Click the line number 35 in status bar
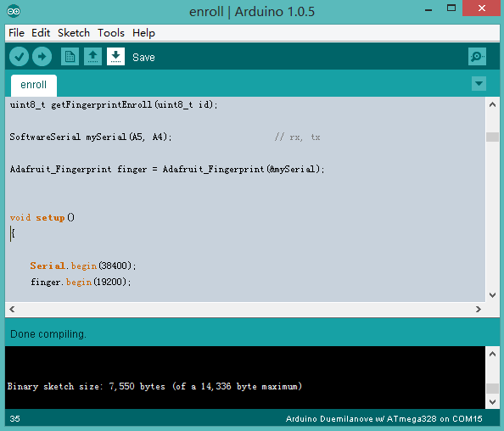This screenshot has width=504, height=431. [14, 419]
